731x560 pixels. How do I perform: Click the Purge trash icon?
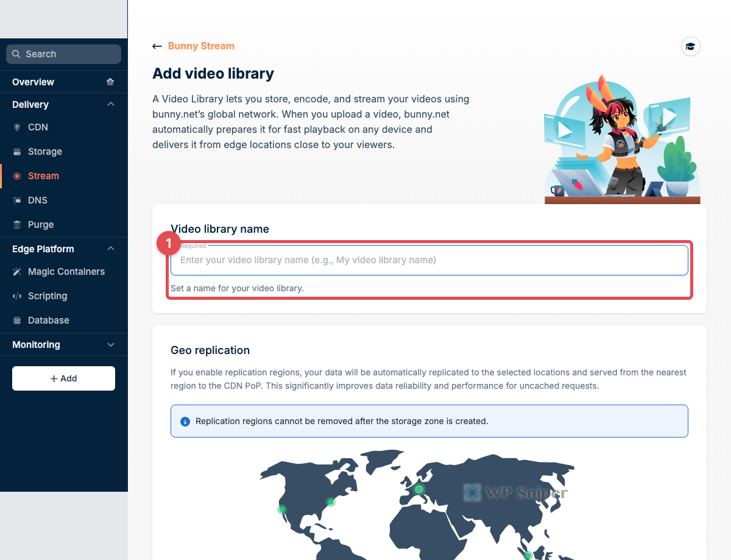[x=17, y=225]
